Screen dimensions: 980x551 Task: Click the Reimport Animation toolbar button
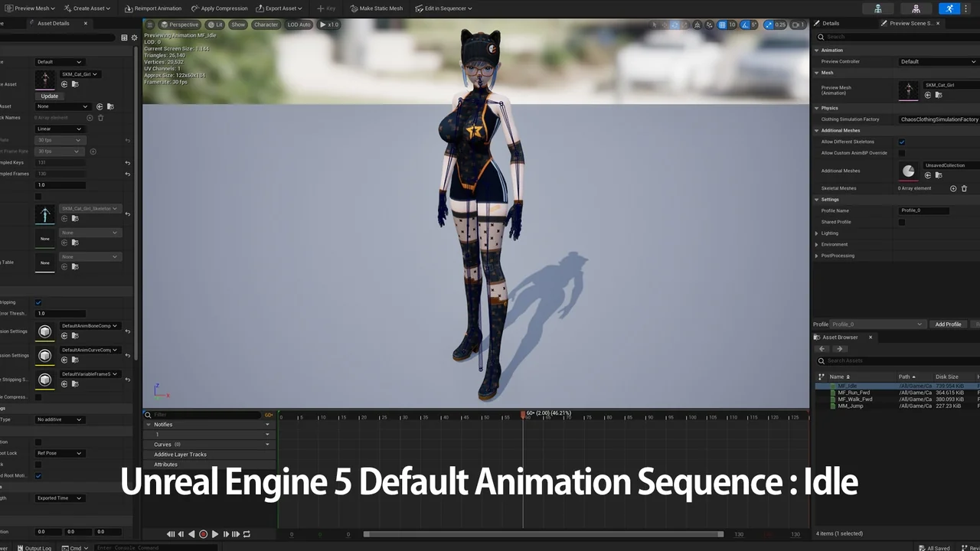pos(152,8)
